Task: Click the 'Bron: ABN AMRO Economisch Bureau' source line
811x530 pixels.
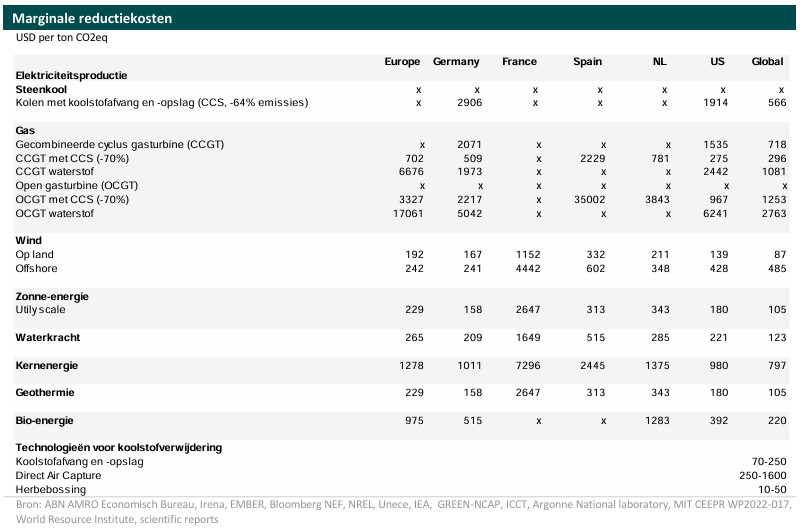Action: [403, 511]
